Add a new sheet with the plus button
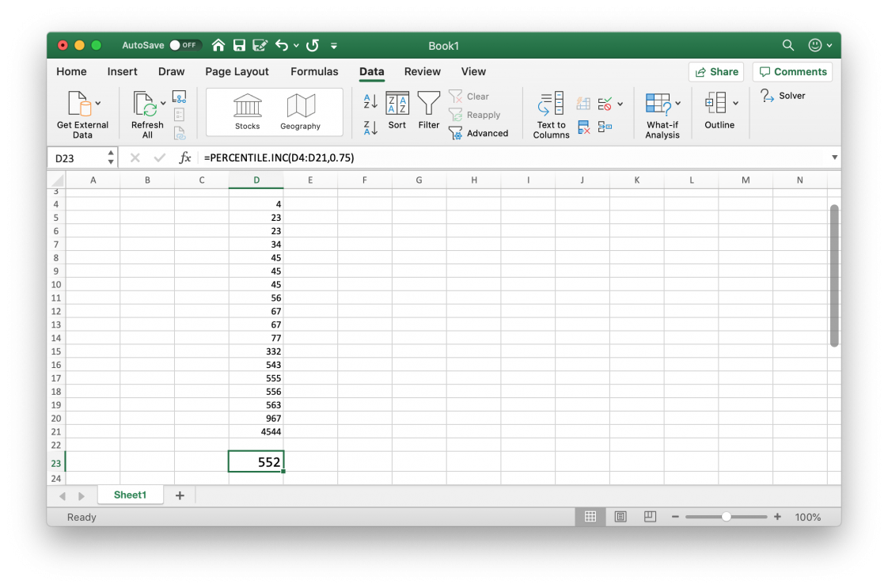This screenshot has width=888, height=588. pyautogui.click(x=179, y=495)
